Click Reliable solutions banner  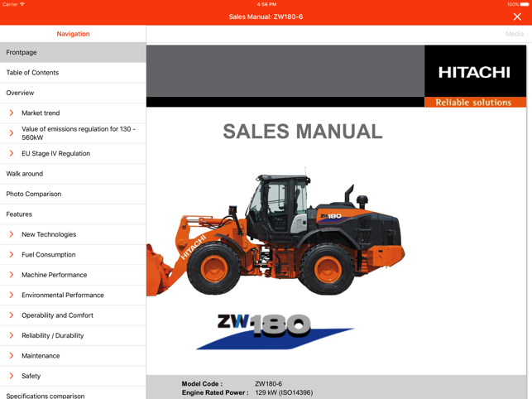click(x=476, y=102)
